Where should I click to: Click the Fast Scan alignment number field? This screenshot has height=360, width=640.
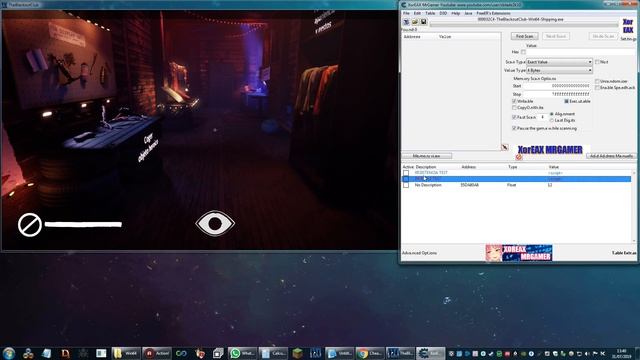543,117
